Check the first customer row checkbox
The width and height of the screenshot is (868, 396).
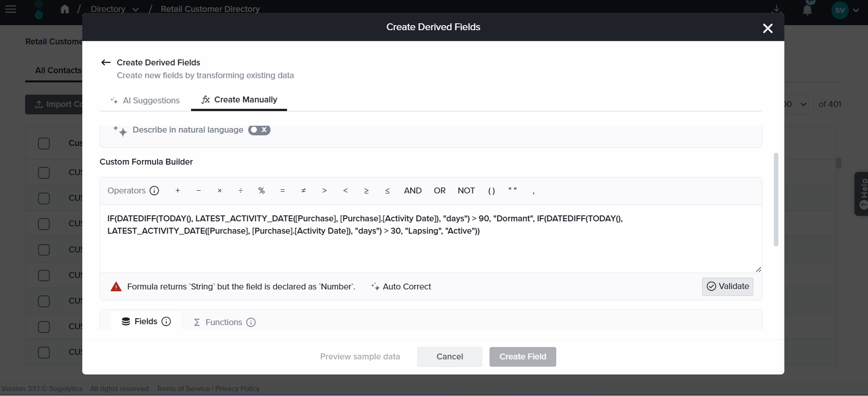click(x=44, y=173)
